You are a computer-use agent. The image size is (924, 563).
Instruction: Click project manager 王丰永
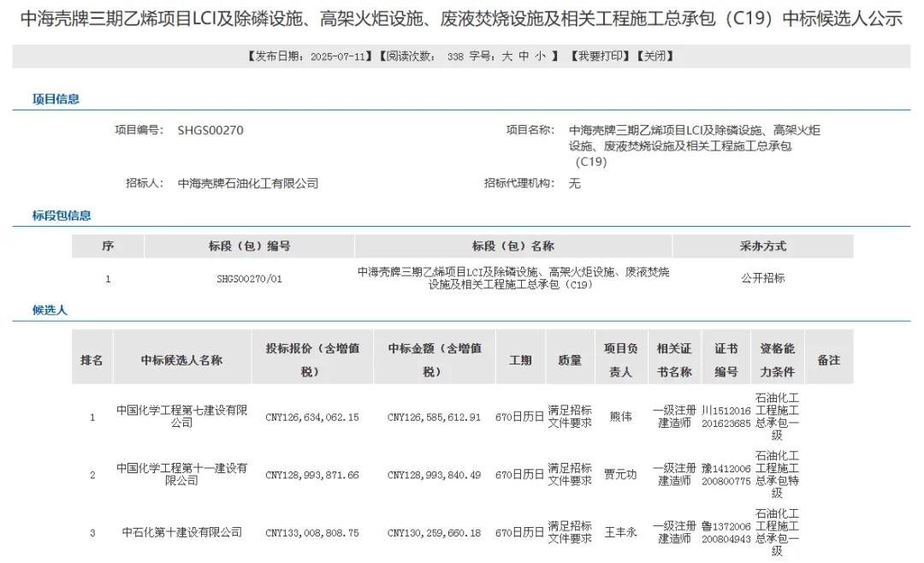[620, 532]
